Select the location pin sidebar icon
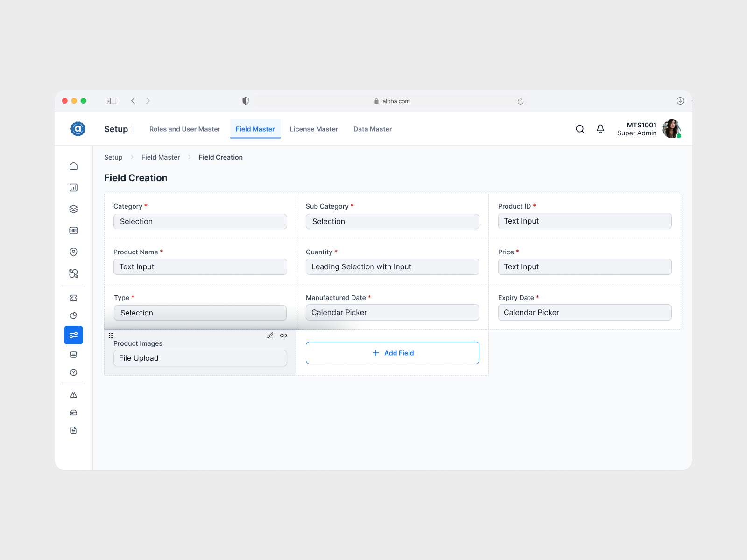747x560 pixels. click(x=73, y=252)
